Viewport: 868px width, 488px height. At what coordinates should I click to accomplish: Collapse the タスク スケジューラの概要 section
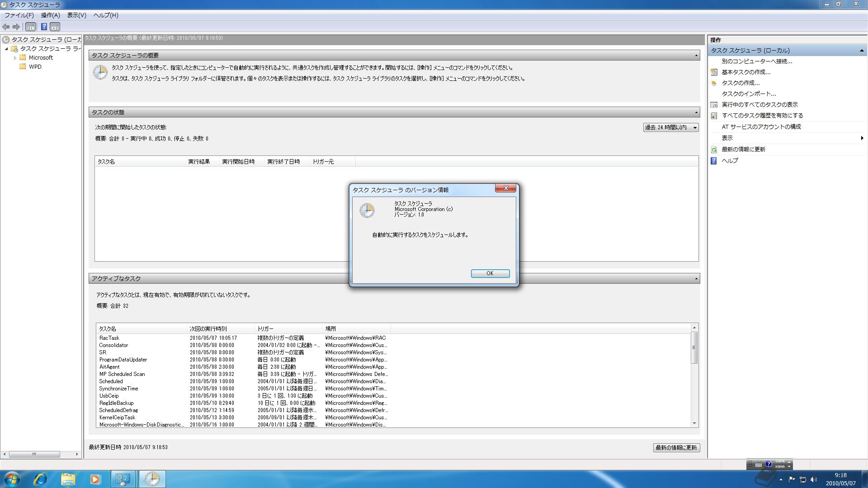[x=696, y=56]
